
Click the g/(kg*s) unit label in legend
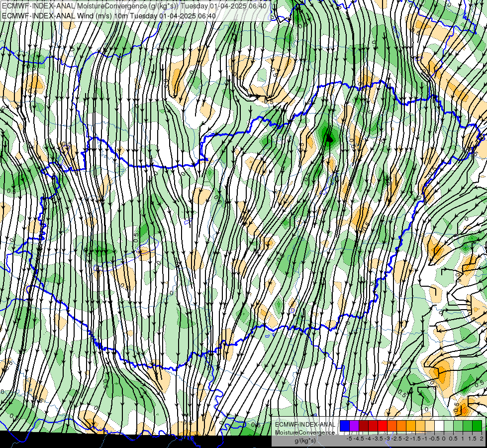coord(305,441)
